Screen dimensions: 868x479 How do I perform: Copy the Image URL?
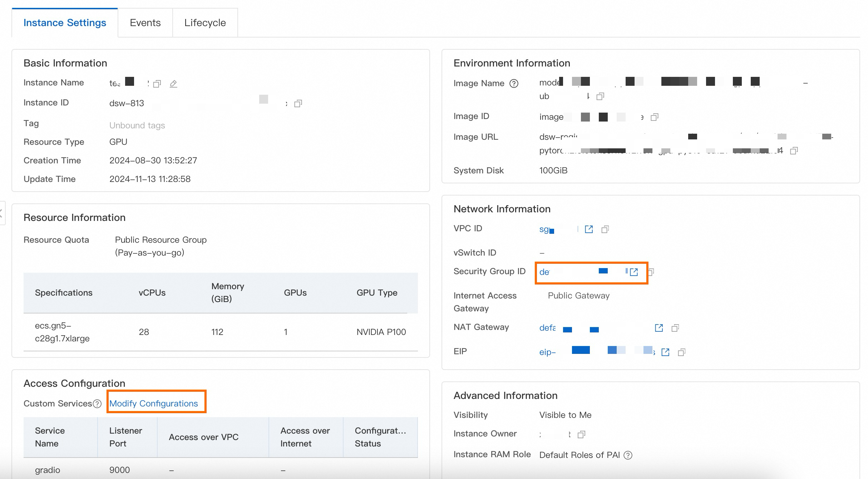point(794,150)
